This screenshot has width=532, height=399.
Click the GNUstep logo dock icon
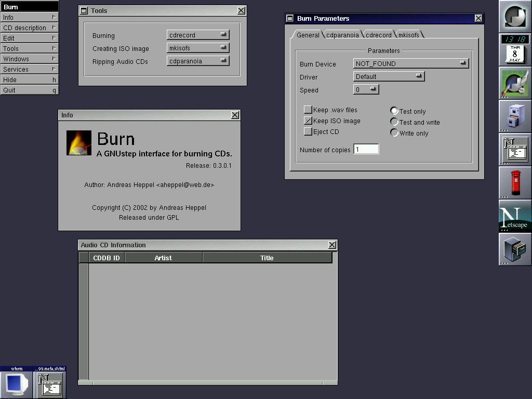coord(515,17)
